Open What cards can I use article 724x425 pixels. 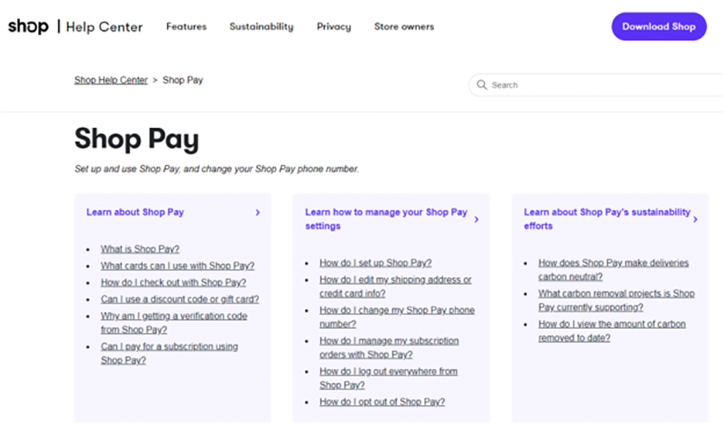pos(177,266)
